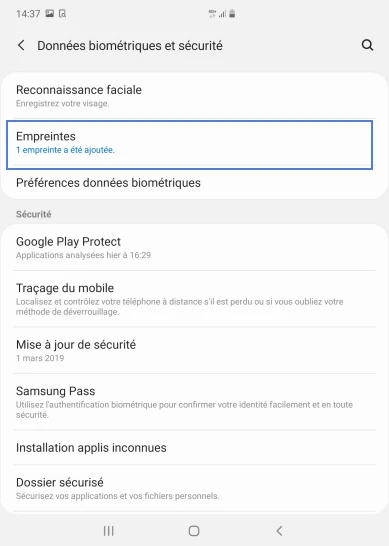Tap the image notification icon in status bar
The height and width of the screenshot is (546, 389).
[x=50, y=14]
